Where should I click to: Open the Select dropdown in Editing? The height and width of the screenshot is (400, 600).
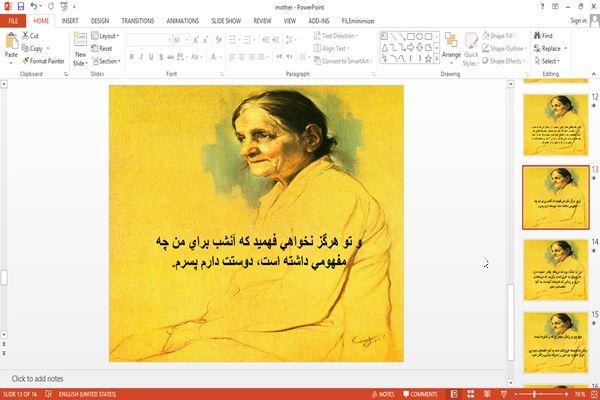(547, 61)
